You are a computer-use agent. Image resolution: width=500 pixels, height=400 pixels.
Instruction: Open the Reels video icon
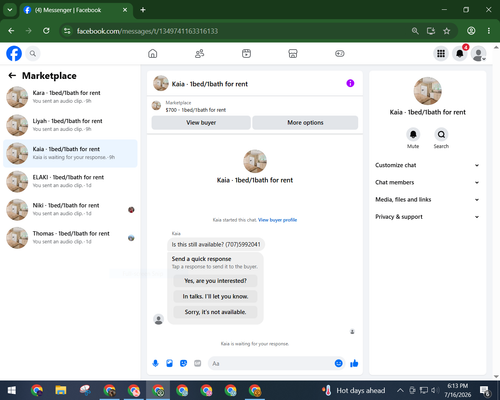(246, 53)
